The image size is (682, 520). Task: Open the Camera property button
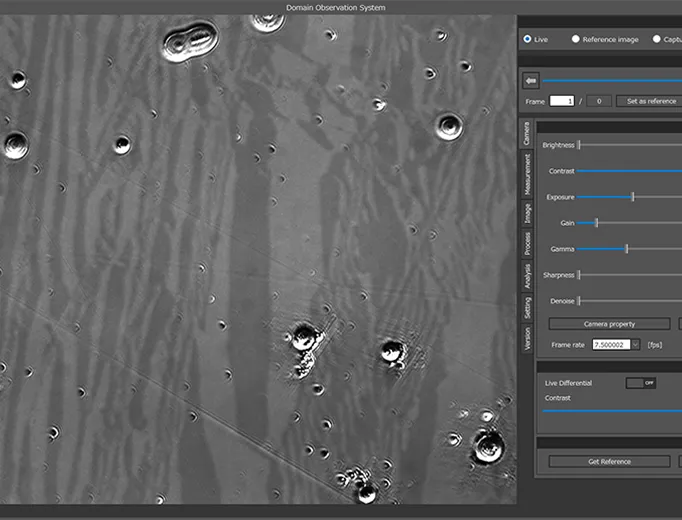[609, 324]
